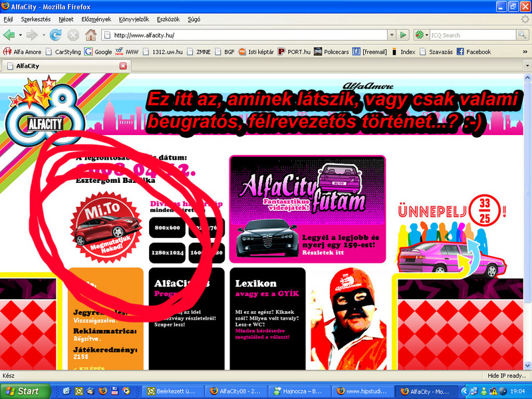Switch to AlfaCity08 - 2... taskbar window
The width and height of the screenshot is (532, 399).
[x=236, y=392]
